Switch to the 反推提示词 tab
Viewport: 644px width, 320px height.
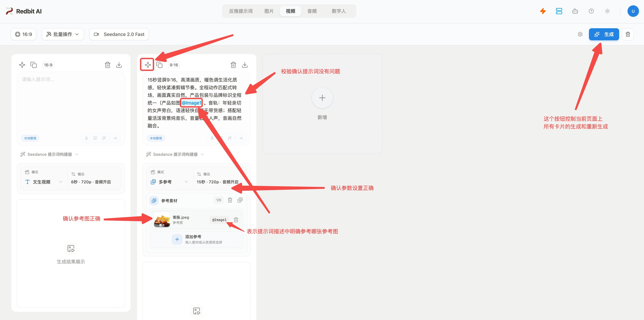(x=241, y=11)
